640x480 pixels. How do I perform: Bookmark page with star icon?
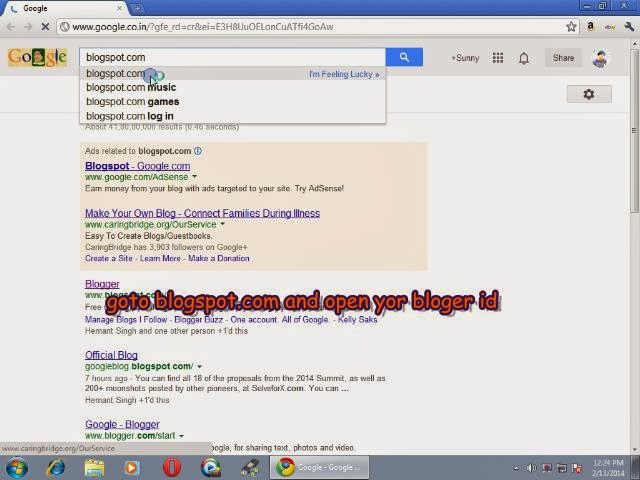point(571,27)
